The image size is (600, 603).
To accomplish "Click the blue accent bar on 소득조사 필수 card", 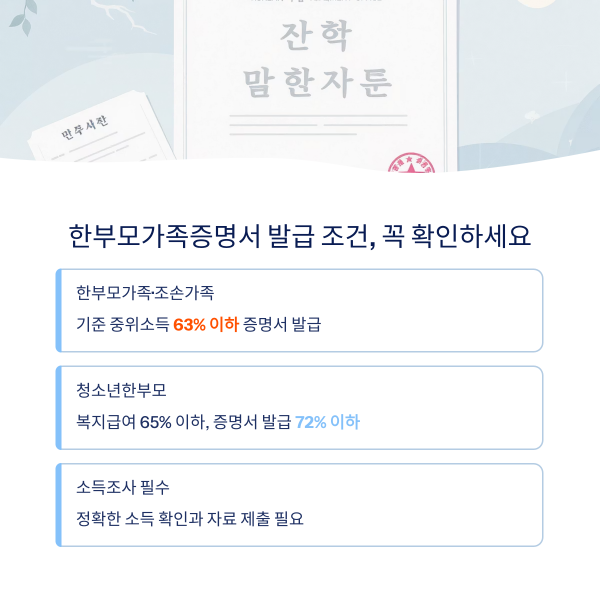I will pos(59,504).
